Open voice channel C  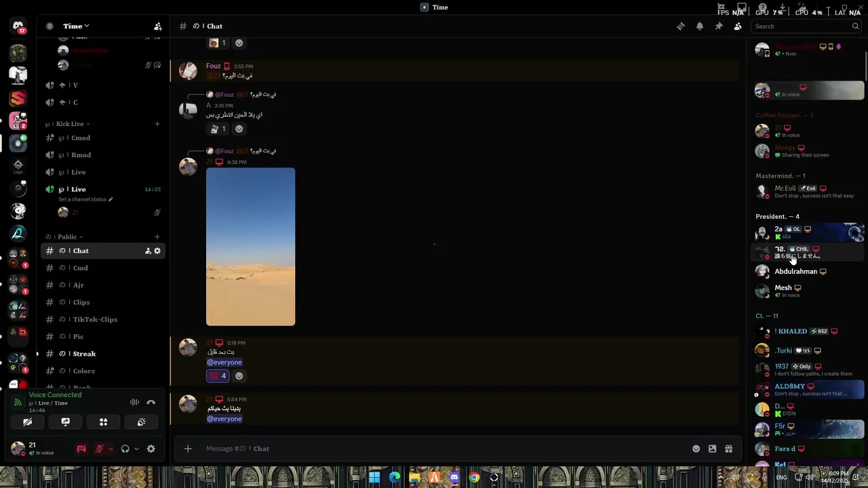pos(103,102)
